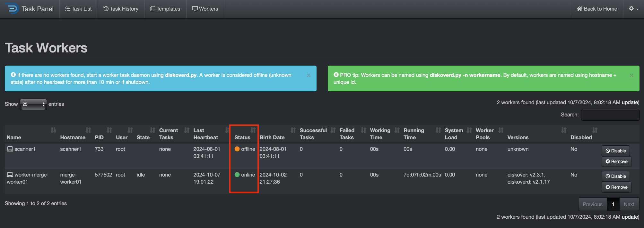Click the Task Panel title
This screenshot has height=228, width=644.
[x=38, y=9]
